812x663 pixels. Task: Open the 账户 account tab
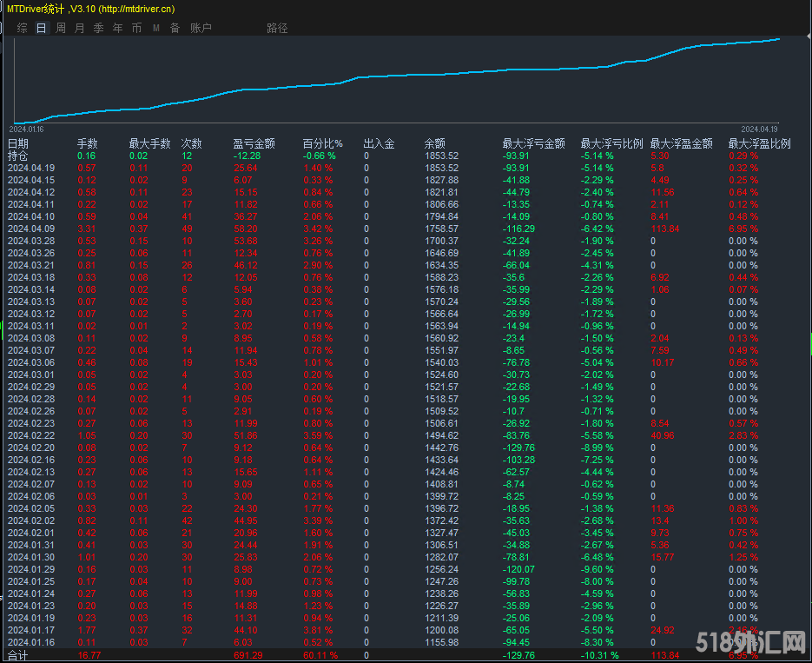tap(201, 28)
